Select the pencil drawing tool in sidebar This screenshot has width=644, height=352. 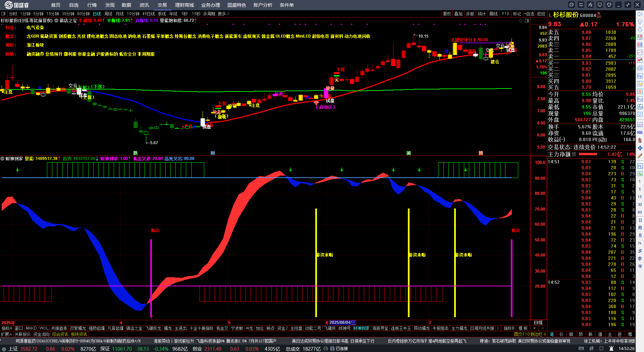pos(640,156)
